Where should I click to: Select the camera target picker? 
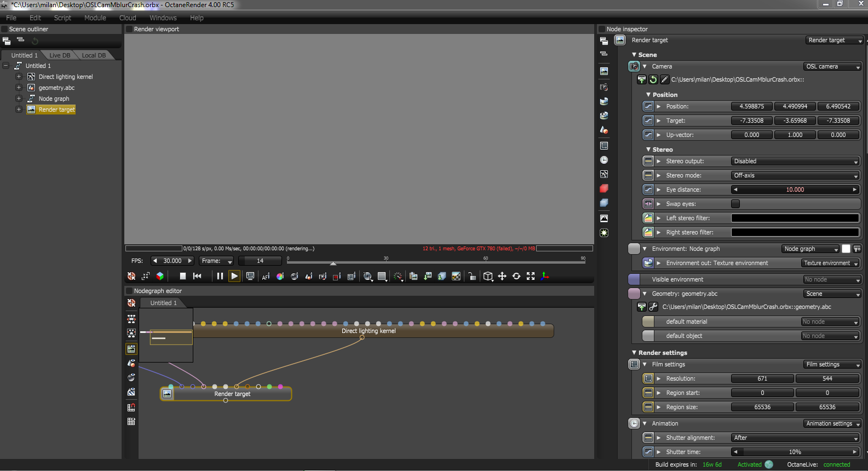pos(323,277)
